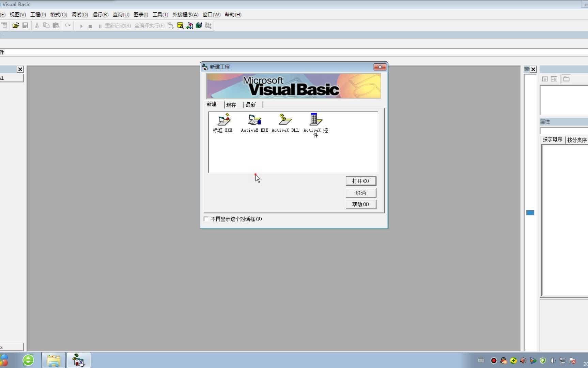The height and width of the screenshot is (368, 588).
Task: Click the first toolbar icon beside Open Project
Action: tap(4, 26)
